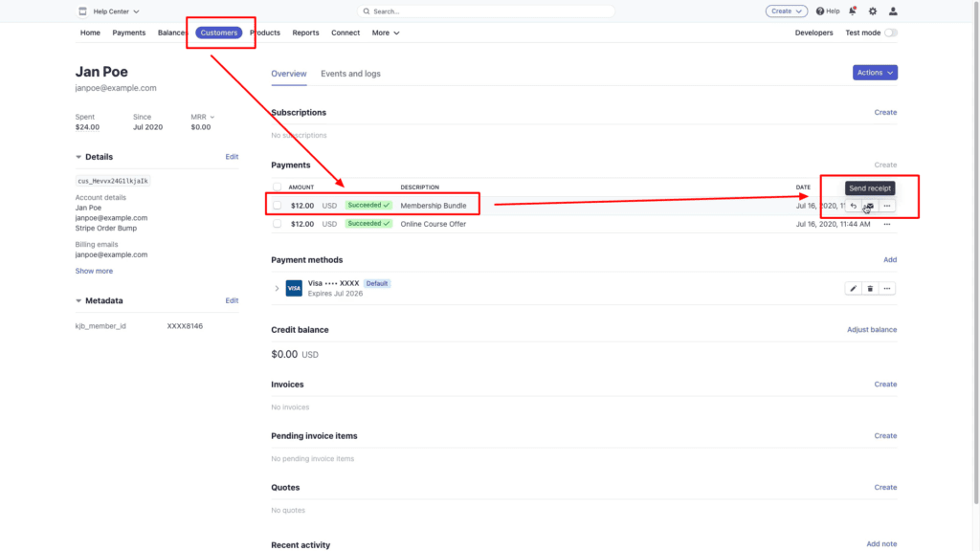The height and width of the screenshot is (551, 980).
Task: Edit the Visa card with pencil icon
Action: (853, 289)
